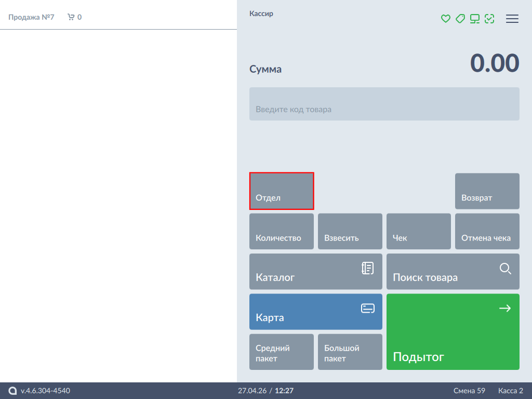Open the Каталог with notebook icon
The image size is (532, 399).
click(x=316, y=271)
